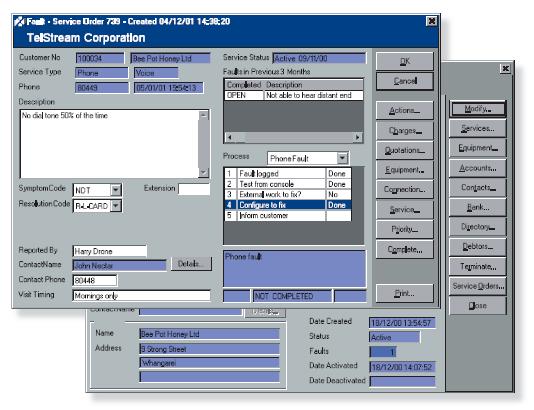Click the Extension input field
The width and height of the screenshot is (534, 410).
pos(194,189)
